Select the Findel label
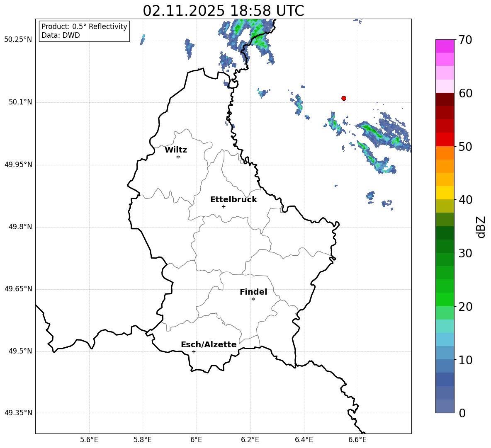 253,292
